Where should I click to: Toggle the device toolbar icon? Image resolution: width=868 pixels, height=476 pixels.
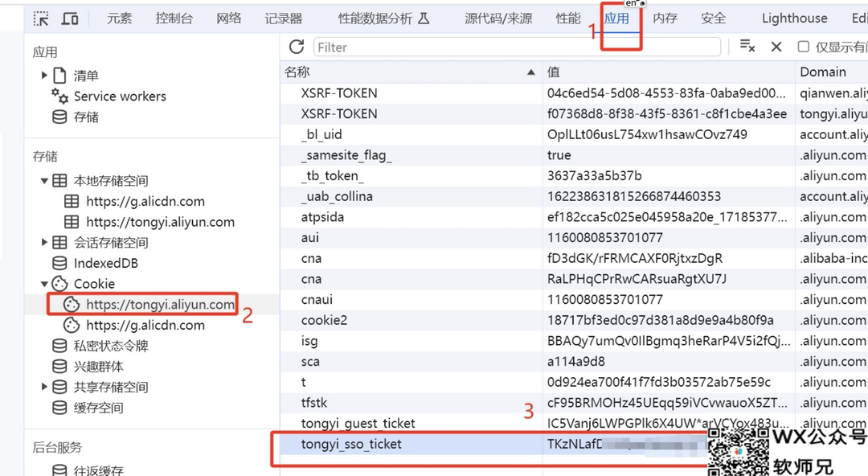69,18
